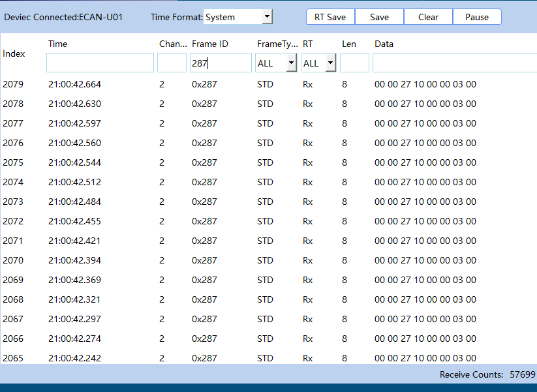Click the Channel filter input box
This screenshot has width=537, height=392.
[x=172, y=63]
